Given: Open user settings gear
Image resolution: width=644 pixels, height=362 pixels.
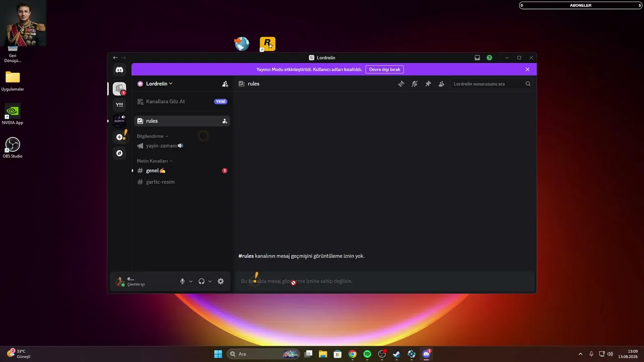Looking at the screenshot, I should (220, 282).
